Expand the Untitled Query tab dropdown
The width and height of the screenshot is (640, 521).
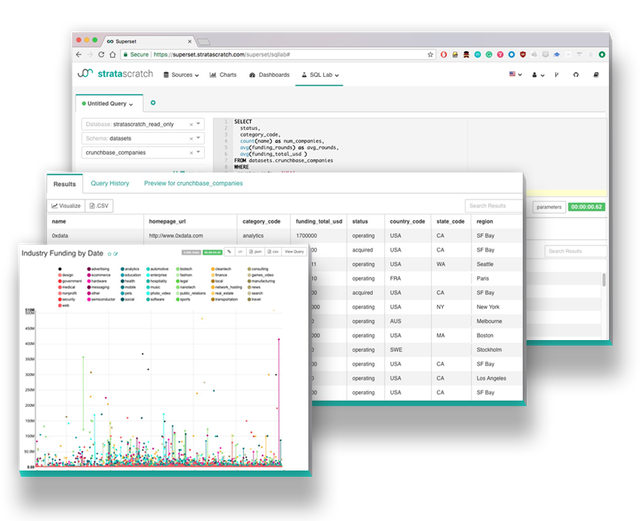[131, 104]
